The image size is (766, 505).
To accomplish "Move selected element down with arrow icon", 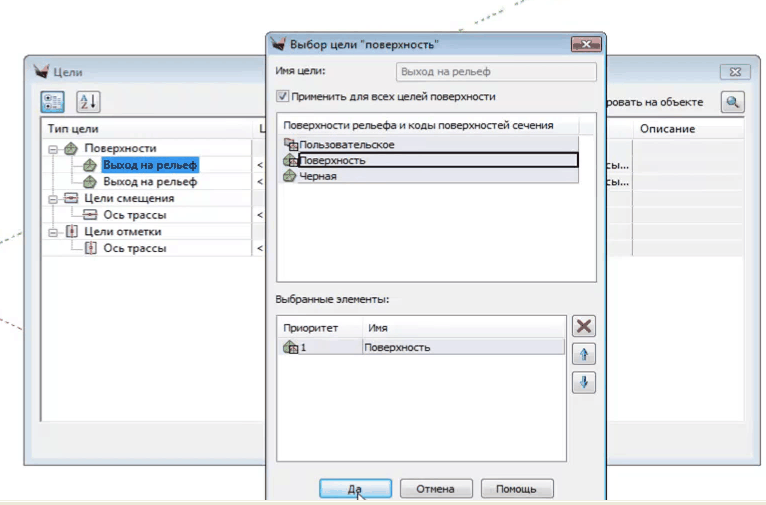I will click(584, 382).
